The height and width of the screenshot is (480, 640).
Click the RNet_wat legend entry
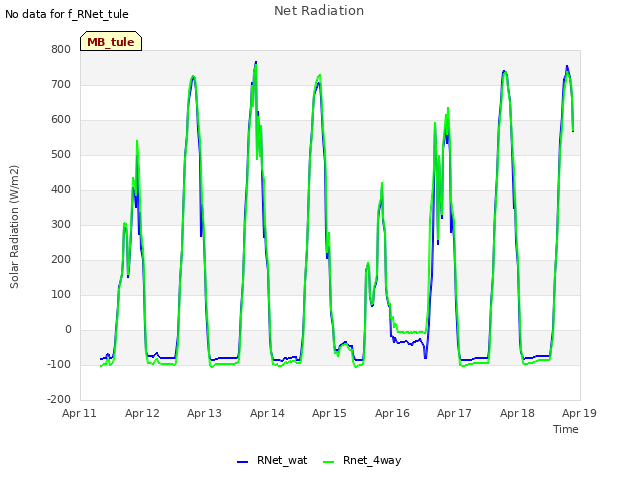pos(272,460)
